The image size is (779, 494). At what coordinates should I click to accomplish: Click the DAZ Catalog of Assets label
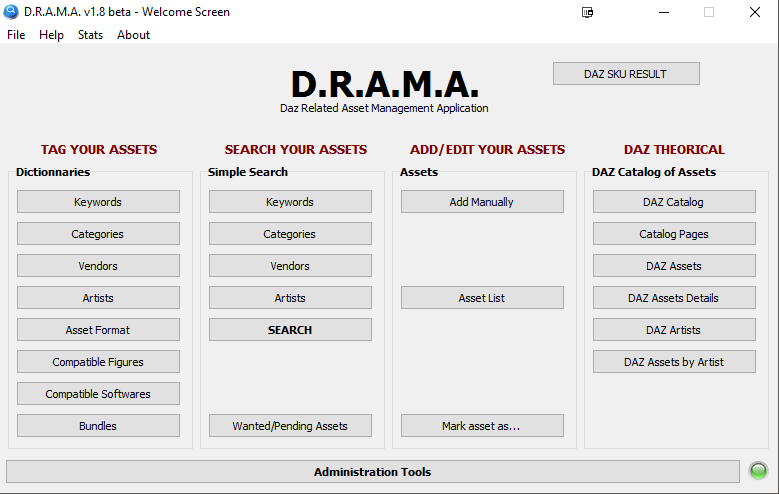(654, 172)
